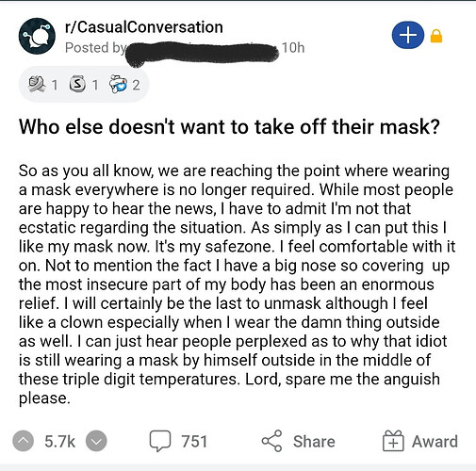476x471 pixels.
Task: Click the gift box award icon
Action: click(x=393, y=441)
